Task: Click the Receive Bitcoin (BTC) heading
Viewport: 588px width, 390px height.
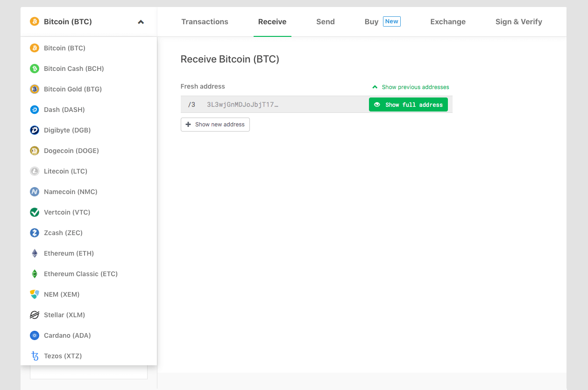Action: tap(230, 59)
